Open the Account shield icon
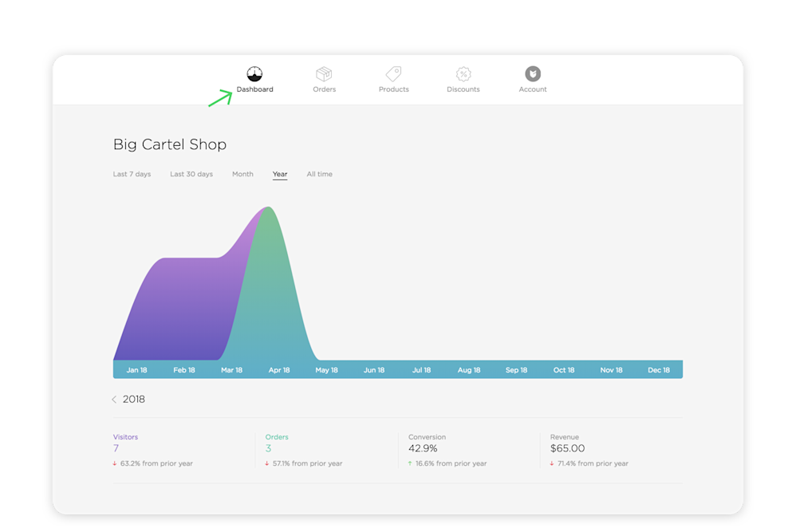 coord(533,74)
